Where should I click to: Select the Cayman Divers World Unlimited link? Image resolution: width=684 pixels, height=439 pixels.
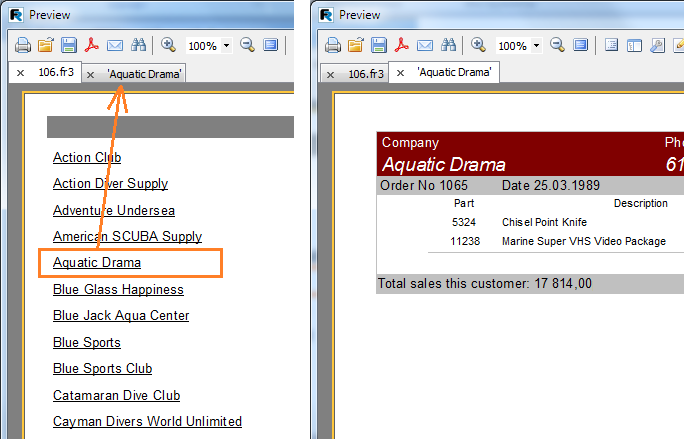pos(147,422)
